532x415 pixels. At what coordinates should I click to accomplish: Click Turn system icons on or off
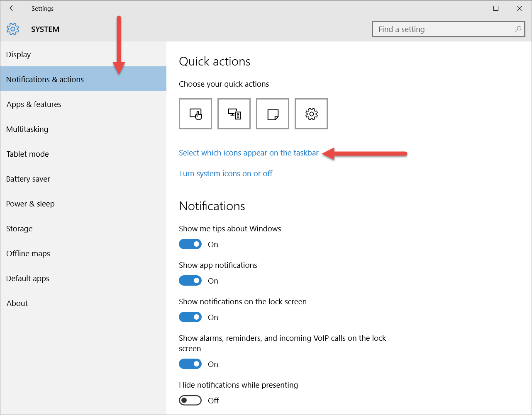225,173
